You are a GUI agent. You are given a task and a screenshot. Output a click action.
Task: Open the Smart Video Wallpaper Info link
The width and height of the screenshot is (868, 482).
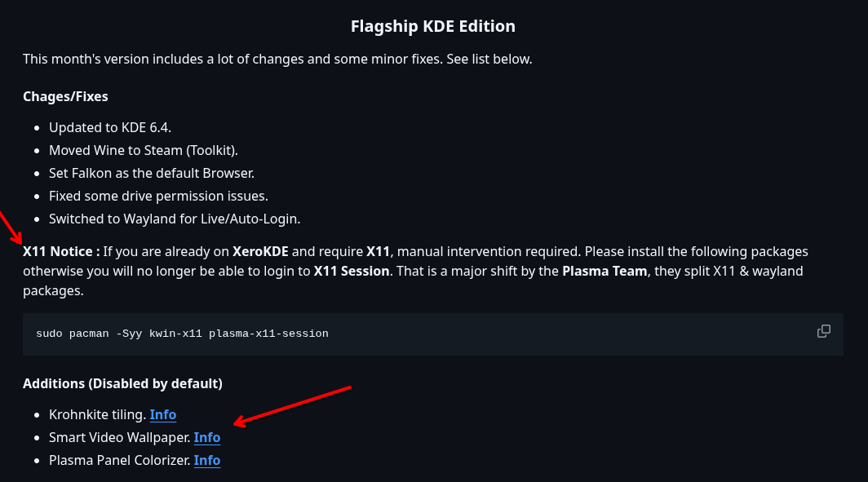click(207, 437)
